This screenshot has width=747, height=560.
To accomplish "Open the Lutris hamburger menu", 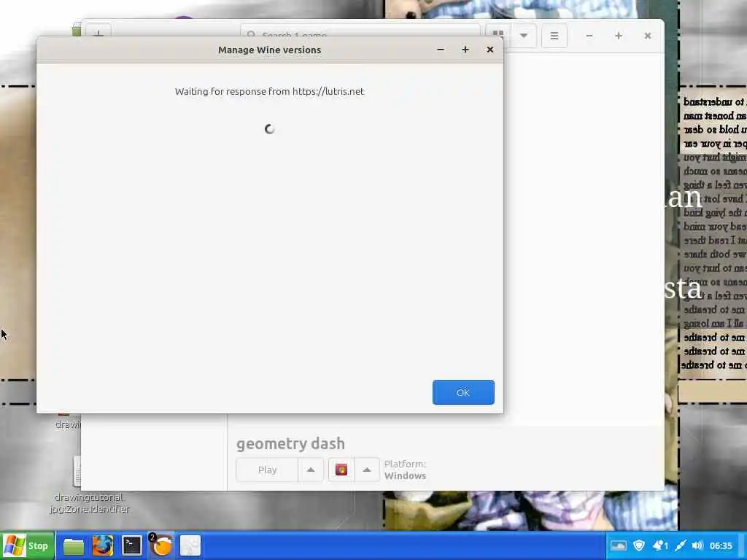I will tap(554, 36).
